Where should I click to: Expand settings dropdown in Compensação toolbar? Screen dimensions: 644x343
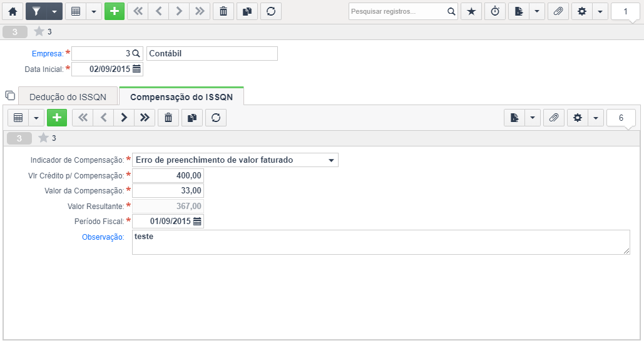[x=596, y=118]
